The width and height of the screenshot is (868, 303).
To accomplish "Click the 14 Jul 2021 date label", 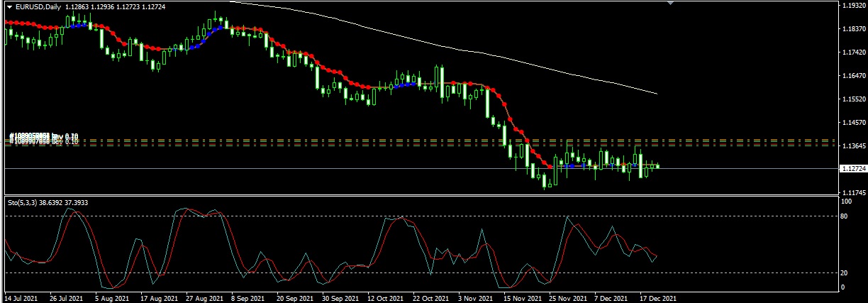I will coord(21,299).
